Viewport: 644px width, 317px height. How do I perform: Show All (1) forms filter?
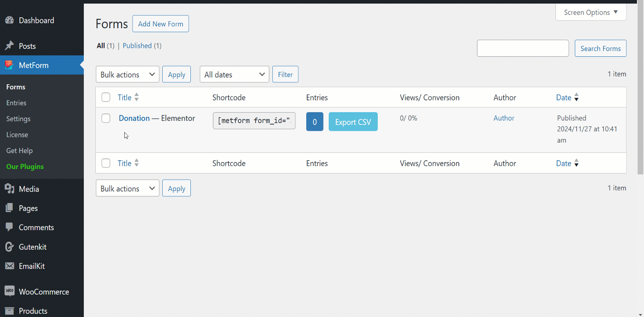pyautogui.click(x=105, y=46)
